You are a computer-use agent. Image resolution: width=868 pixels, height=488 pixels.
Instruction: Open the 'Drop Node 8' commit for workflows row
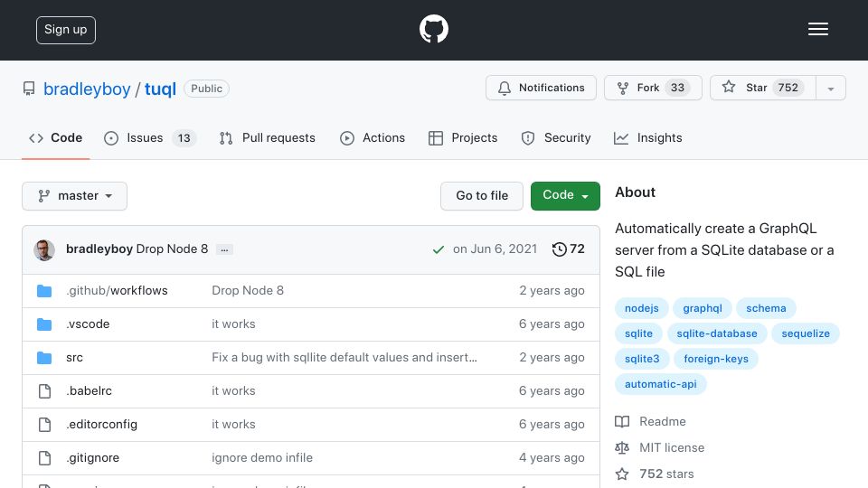coord(248,290)
